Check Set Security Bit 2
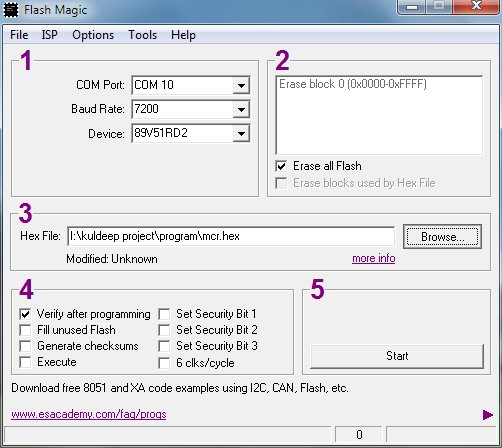Viewport: 502px width, 448px height. tap(164, 330)
